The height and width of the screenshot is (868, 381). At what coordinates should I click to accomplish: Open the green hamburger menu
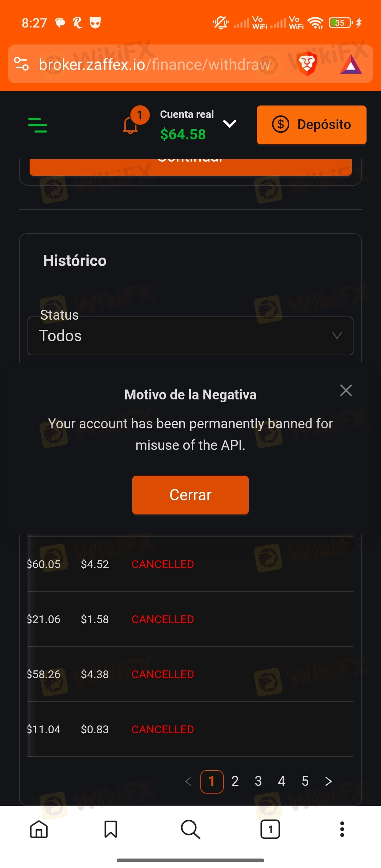point(38,125)
